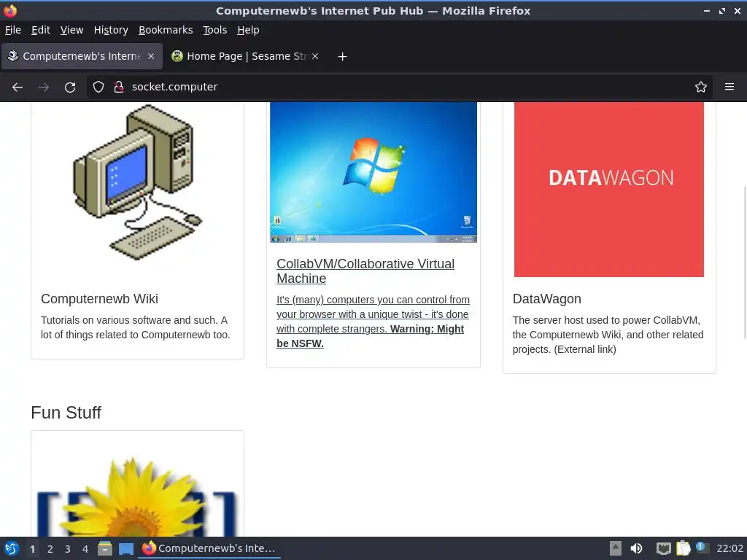Close the Sesame Street Home Page tab
The width and height of the screenshot is (747, 560).
pyautogui.click(x=315, y=56)
